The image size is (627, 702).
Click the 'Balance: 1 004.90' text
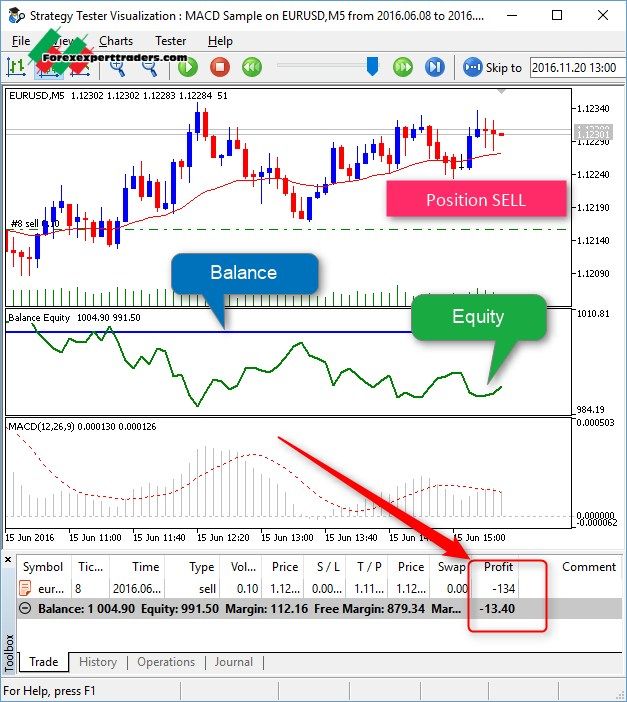[86, 609]
